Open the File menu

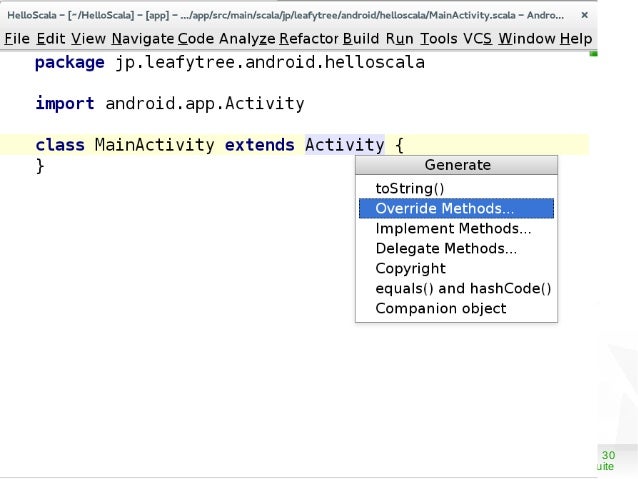[17, 39]
